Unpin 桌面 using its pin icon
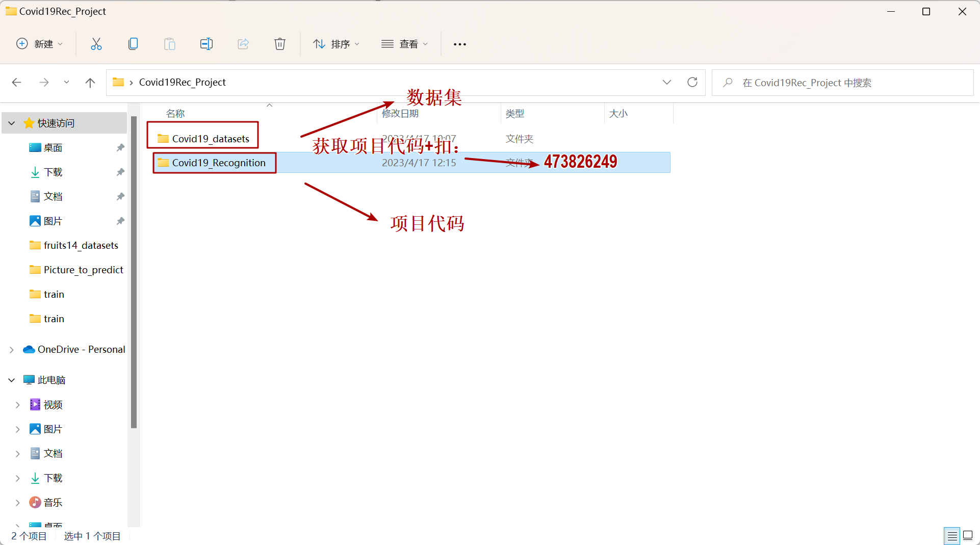 (x=120, y=147)
